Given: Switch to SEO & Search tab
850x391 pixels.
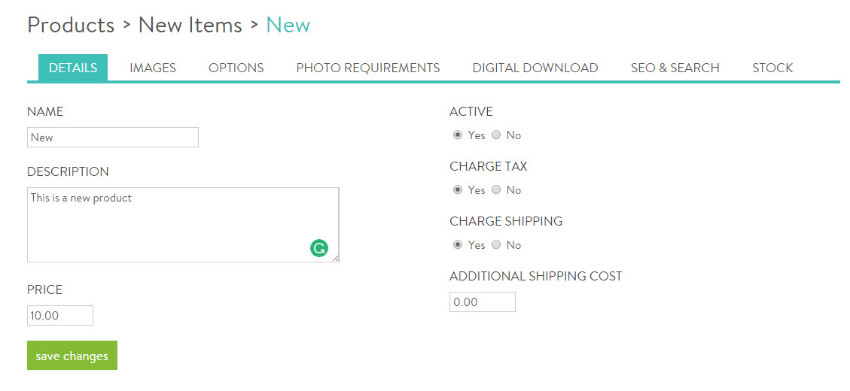Looking at the screenshot, I should coord(675,68).
